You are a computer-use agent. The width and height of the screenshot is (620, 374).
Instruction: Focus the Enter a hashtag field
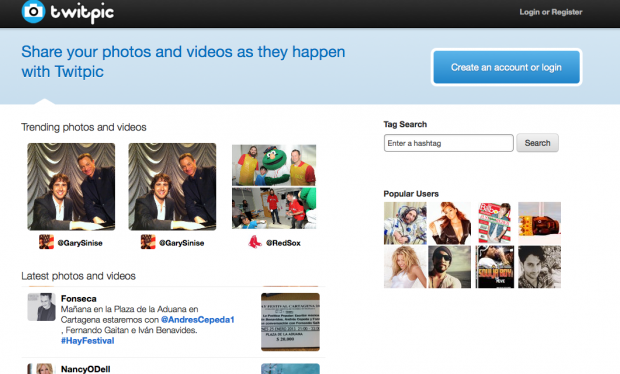click(x=448, y=143)
